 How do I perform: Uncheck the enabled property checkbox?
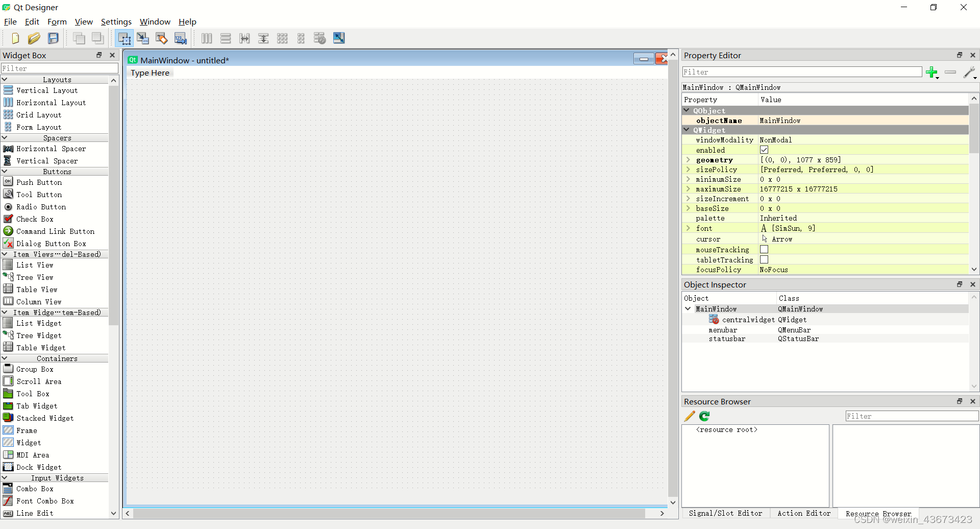click(764, 149)
